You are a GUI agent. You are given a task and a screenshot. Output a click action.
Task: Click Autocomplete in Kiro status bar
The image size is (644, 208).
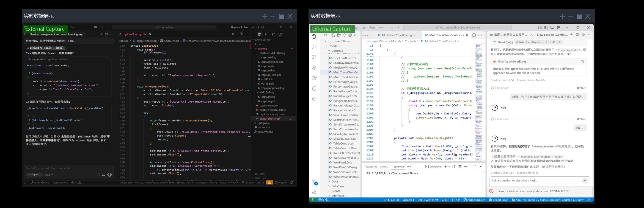click(x=474, y=200)
